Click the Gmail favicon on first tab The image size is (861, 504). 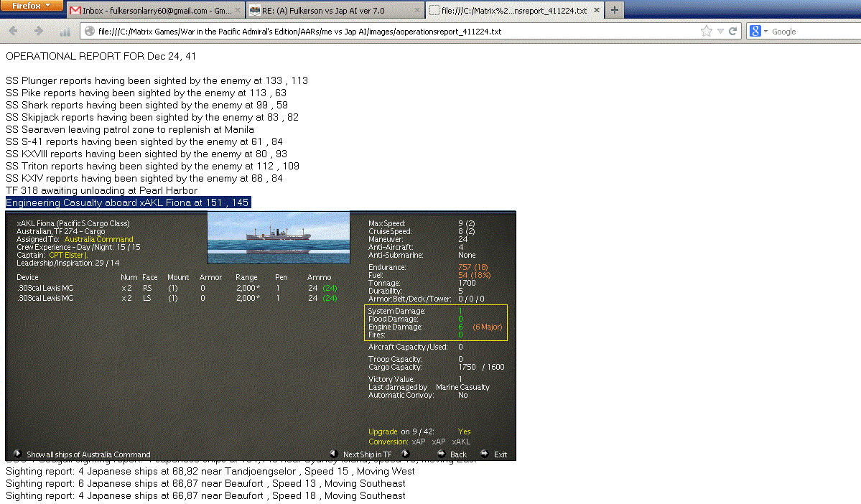tap(75, 11)
